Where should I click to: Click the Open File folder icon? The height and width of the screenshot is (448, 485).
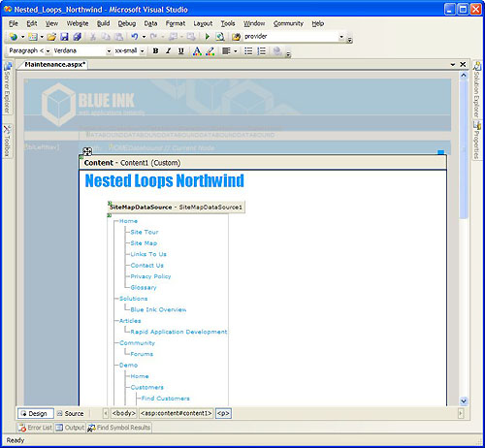pos(51,37)
